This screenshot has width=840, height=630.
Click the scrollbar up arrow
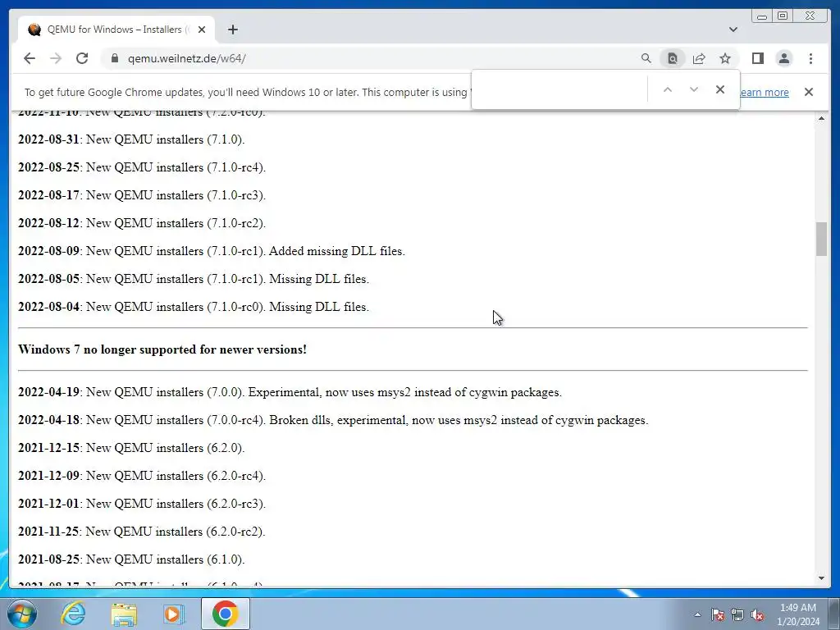coord(821,118)
